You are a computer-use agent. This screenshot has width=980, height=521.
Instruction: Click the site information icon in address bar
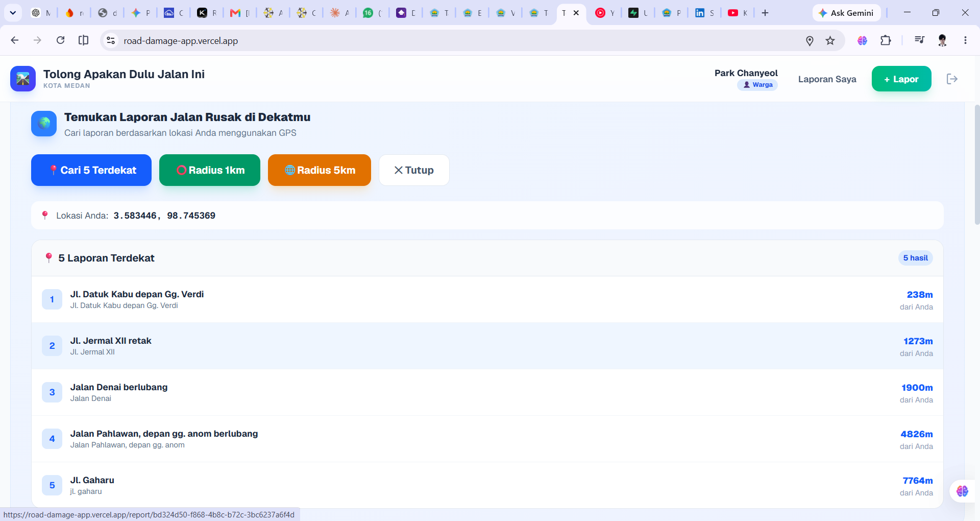pos(111,40)
